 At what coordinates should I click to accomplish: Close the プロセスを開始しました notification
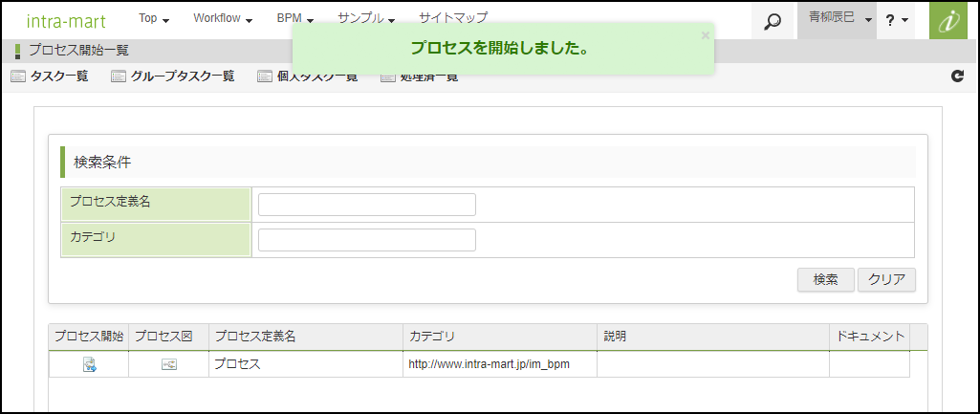point(705,35)
